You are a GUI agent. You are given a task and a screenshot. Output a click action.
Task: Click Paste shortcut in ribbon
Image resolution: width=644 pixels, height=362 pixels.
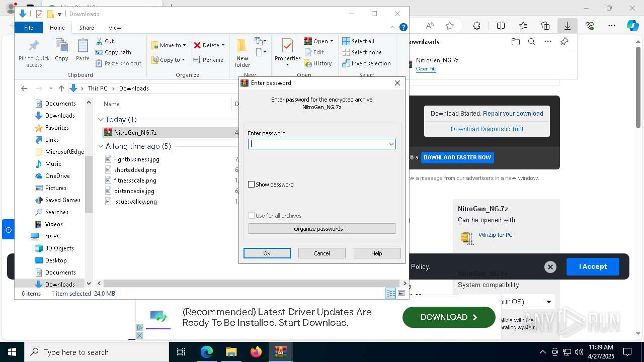click(119, 63)
